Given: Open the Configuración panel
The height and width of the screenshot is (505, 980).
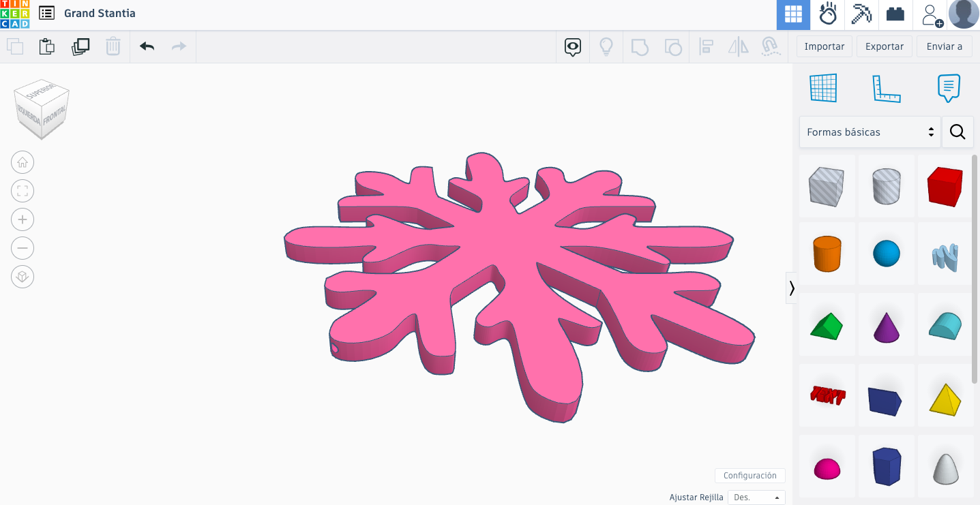Looking at the screenshot, I should point(749,475).
